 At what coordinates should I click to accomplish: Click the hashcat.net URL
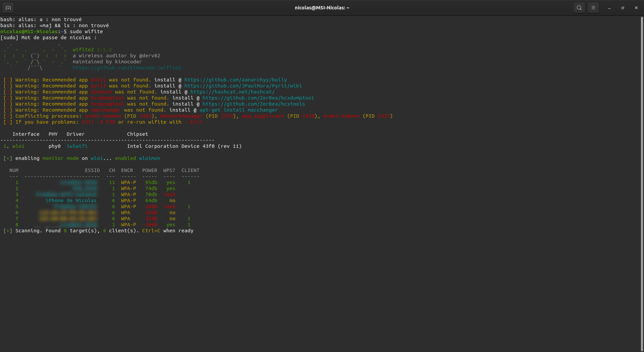pos(232,92)
